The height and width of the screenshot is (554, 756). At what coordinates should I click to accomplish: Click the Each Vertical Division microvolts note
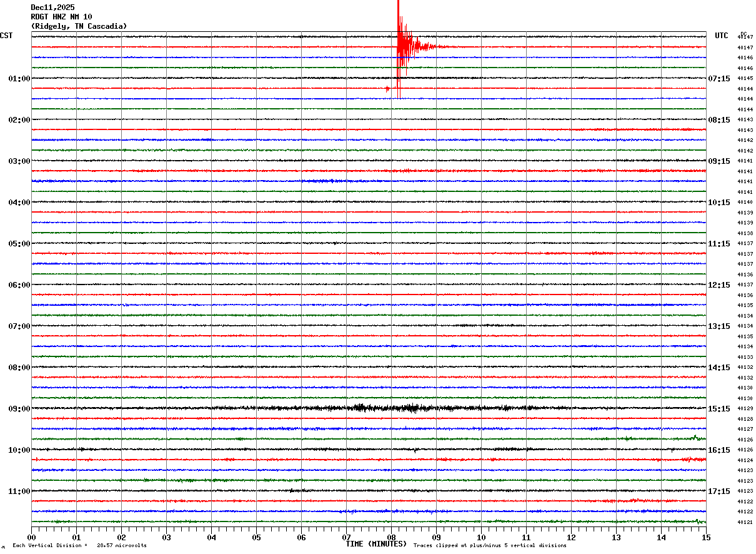click(79, 546)
